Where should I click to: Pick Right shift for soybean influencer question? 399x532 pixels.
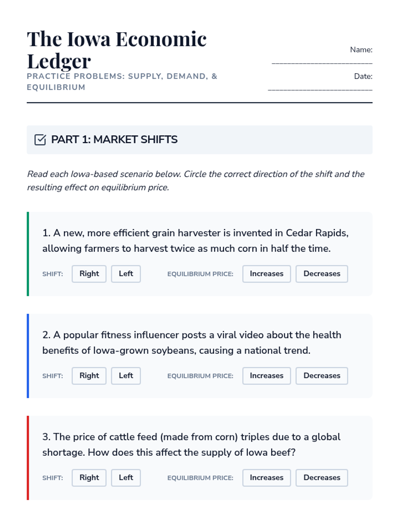click(x=89, y=376)
